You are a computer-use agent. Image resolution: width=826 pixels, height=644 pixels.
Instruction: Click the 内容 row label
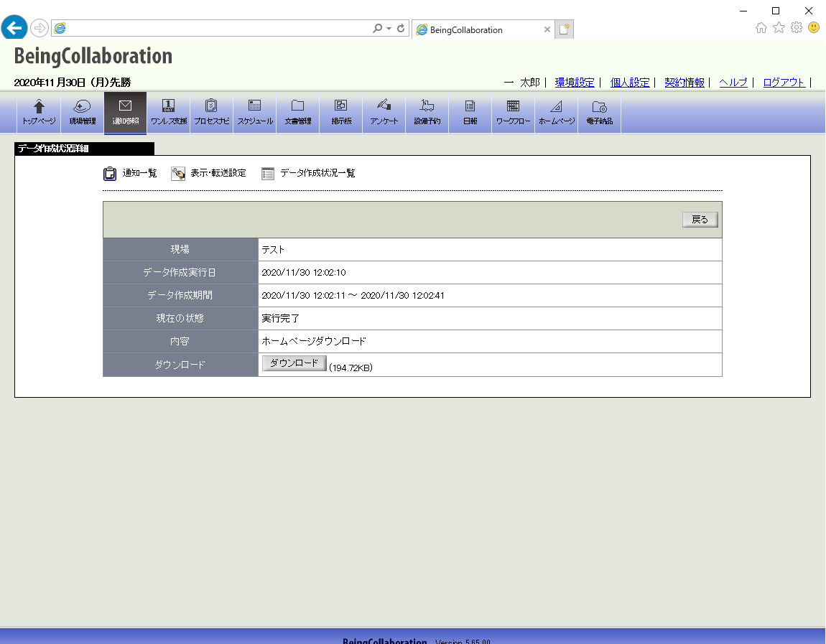click(180, 342)
